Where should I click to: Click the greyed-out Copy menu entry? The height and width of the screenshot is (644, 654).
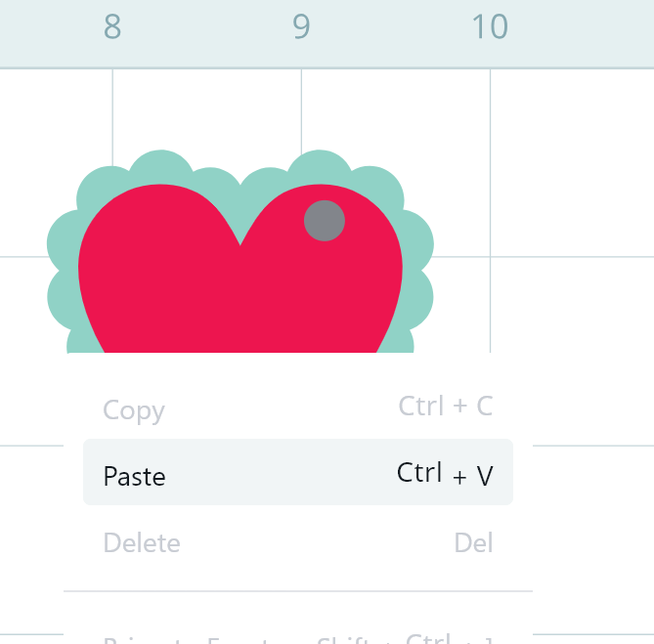pos(134,409)
